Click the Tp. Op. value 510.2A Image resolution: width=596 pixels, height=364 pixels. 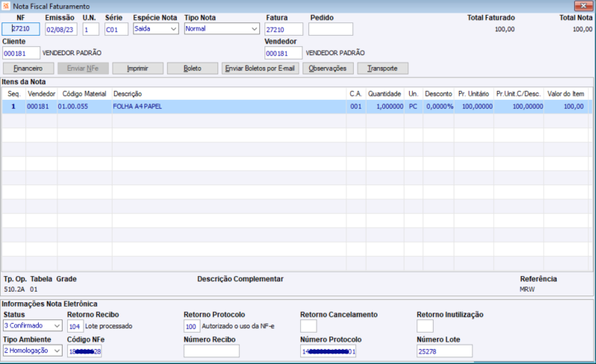point(14,290)
